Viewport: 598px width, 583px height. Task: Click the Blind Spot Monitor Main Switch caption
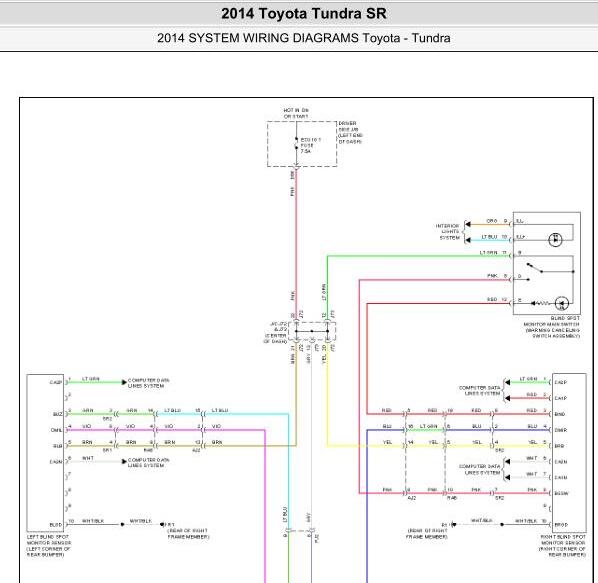click(552, 327)
